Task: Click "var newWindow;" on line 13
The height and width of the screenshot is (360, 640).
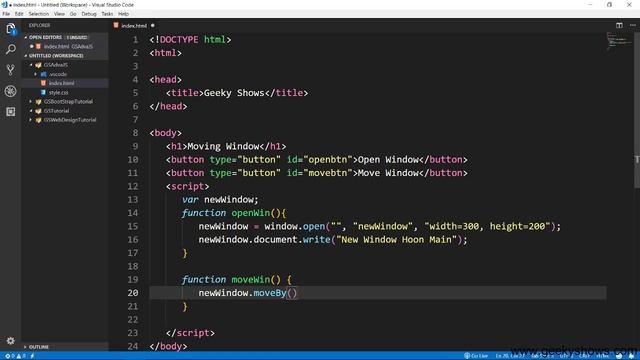Action: tap(220, 200)
